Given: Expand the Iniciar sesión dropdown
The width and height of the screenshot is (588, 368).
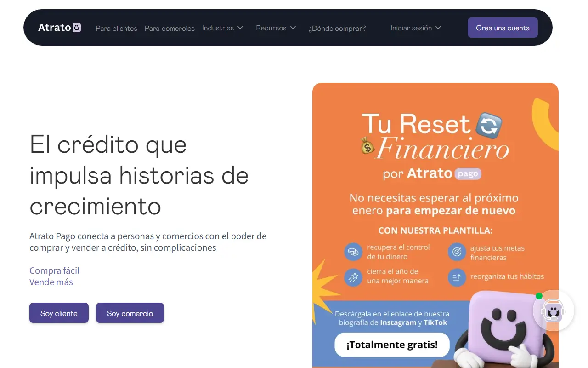Looking at the screenshot, I should [416, 28].
